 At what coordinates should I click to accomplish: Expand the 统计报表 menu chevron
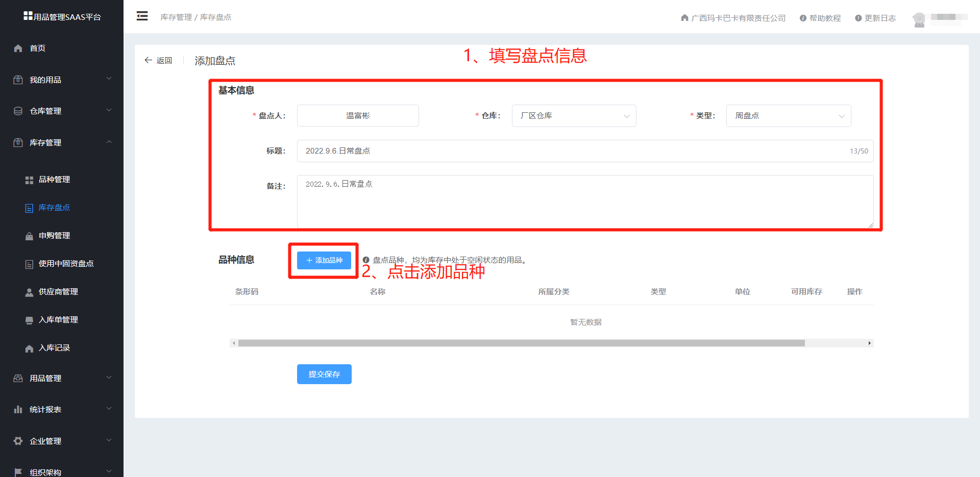click(109, 409)
